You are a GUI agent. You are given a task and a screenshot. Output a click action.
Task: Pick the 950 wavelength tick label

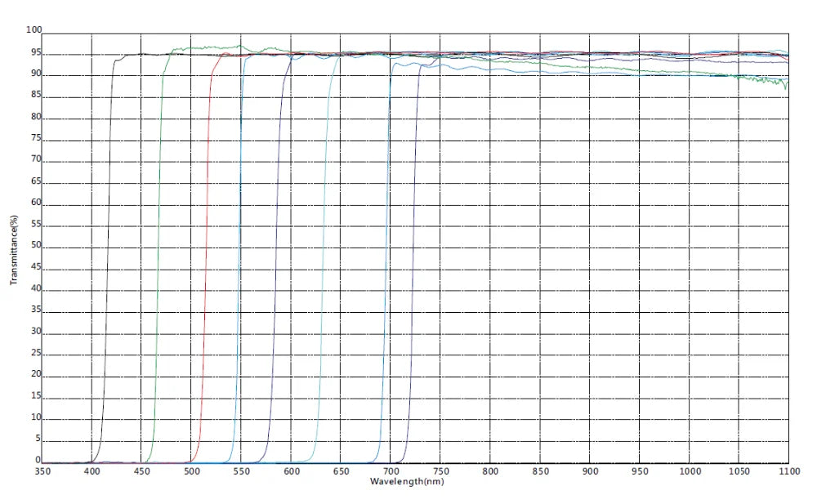tap(640, 471)
